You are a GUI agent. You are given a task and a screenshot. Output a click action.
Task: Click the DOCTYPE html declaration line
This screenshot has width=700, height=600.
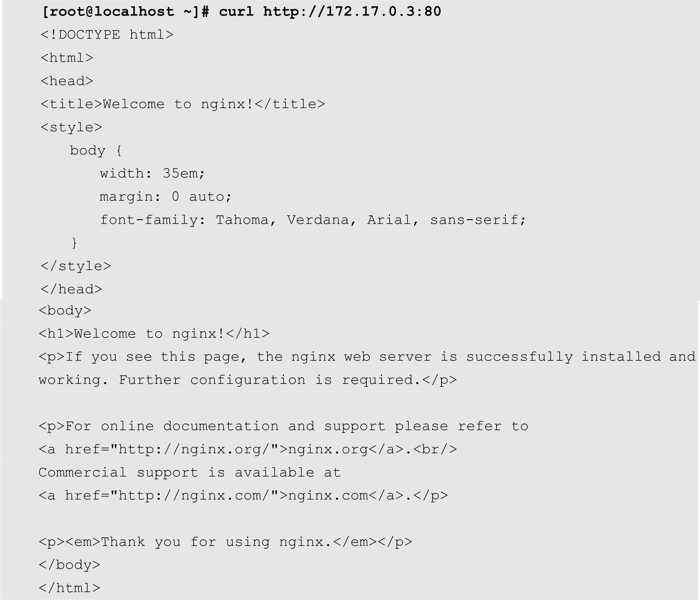[107, 35]
